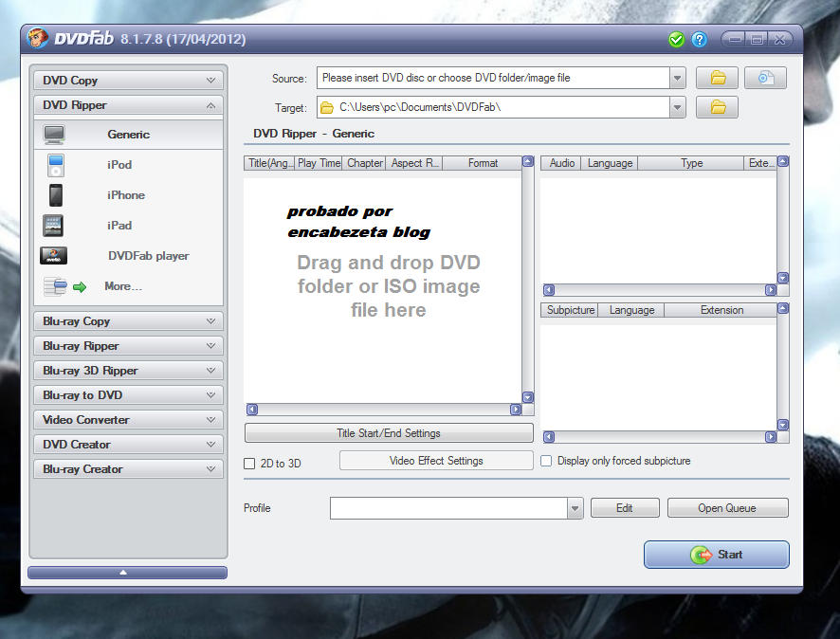Expand the Blu-ray Copy section
840x639 pixels.
pyautogui.click(x=128, y=321)
